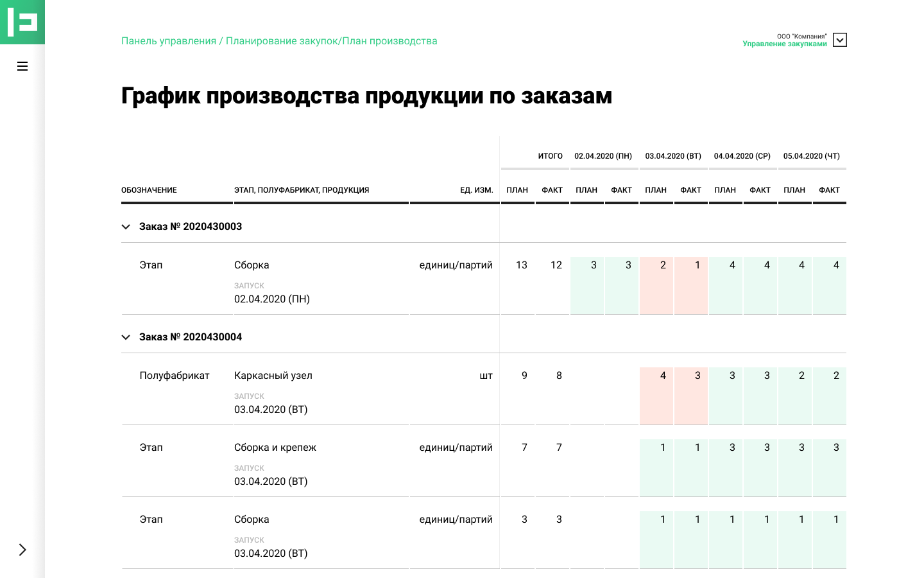The image size is (924, 578).
Task: Click Управление закупками account label
Action: point(785,44)
